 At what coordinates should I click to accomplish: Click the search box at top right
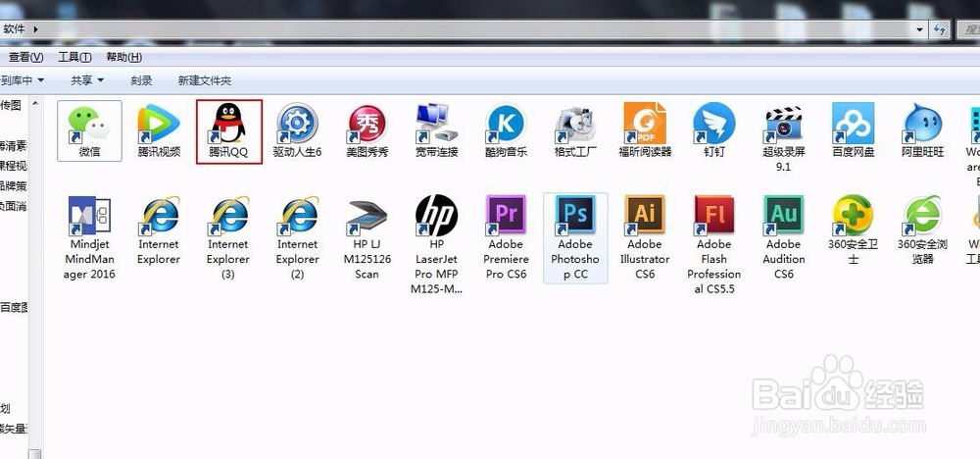(x=969, y=29)
